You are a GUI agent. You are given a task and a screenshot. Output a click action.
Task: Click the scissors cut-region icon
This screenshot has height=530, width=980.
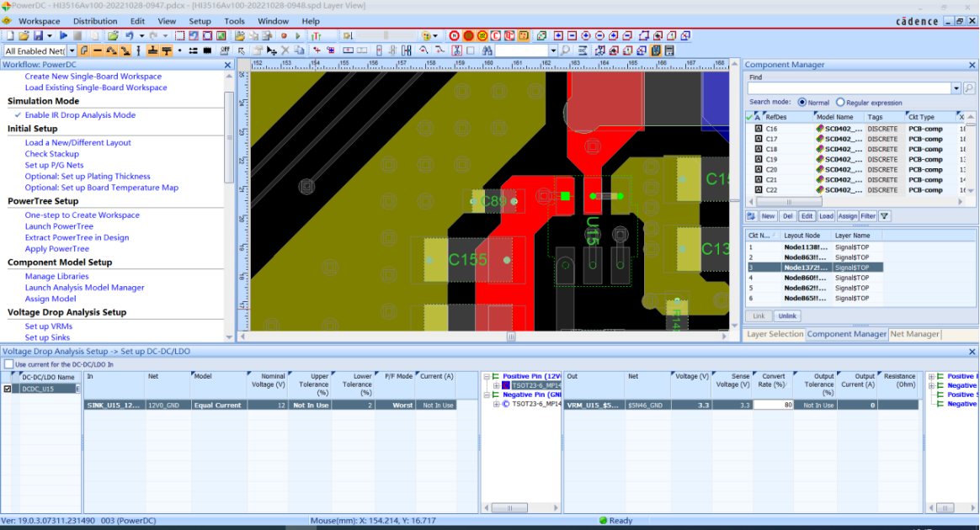(456, 50)
